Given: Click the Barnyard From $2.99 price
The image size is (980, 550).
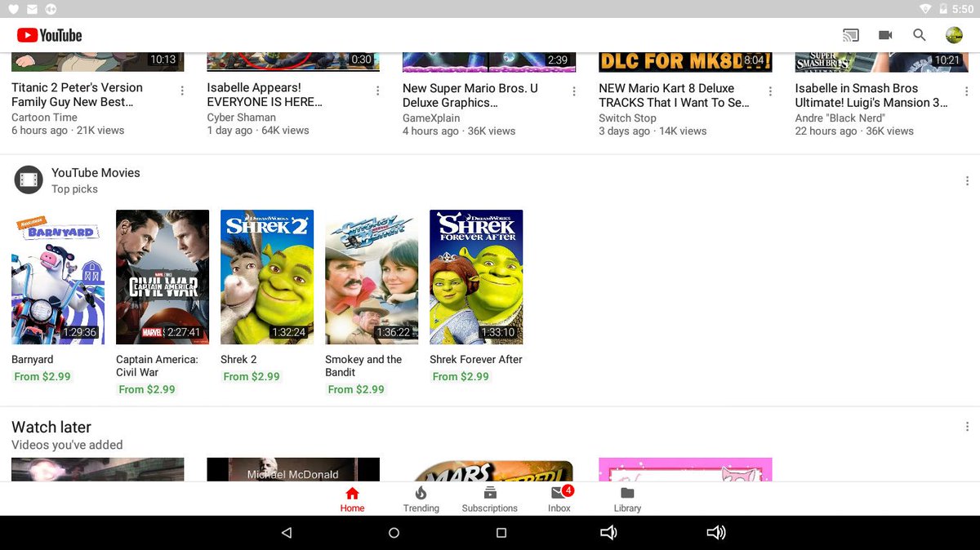Looking at the screenshot, I should (x=42, y=376).
